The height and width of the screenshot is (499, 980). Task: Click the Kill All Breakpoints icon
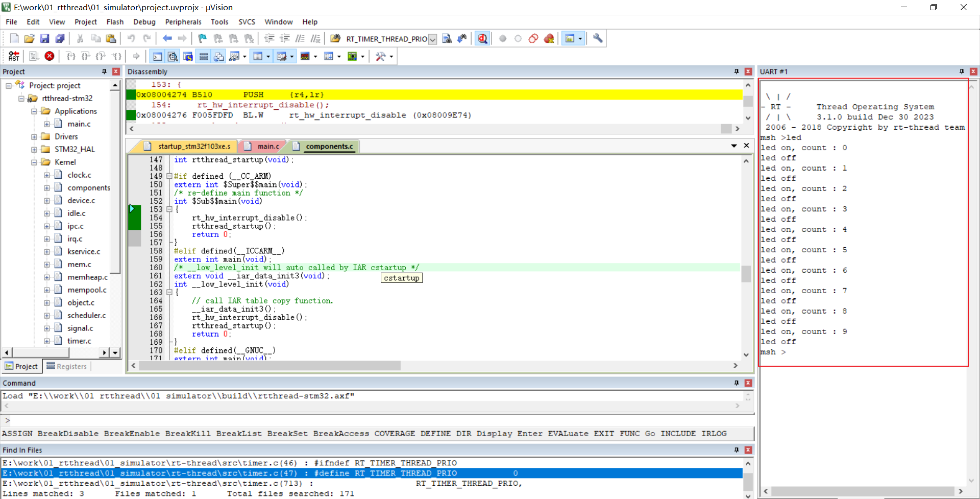(549, 39)
